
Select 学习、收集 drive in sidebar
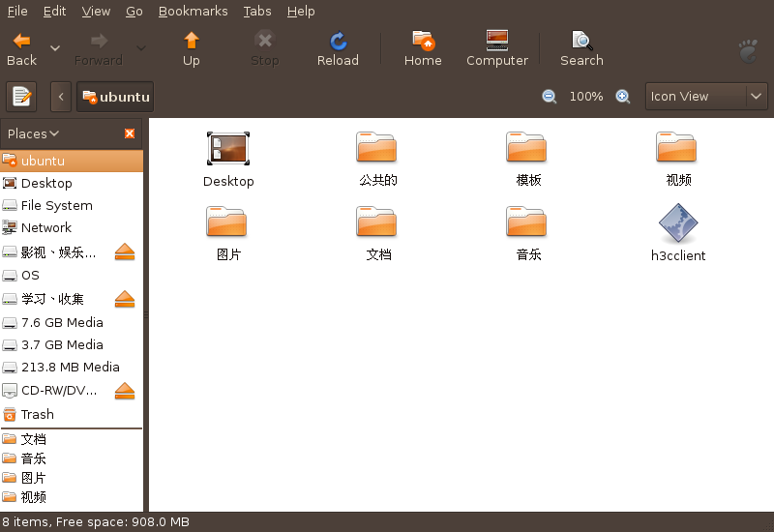coord(54,299)
